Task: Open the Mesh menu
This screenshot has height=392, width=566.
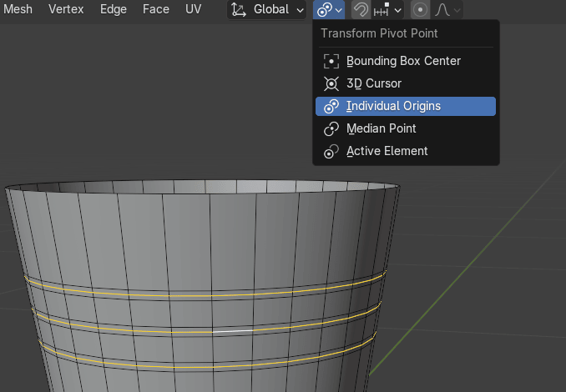Action: (x=18, y=9)
